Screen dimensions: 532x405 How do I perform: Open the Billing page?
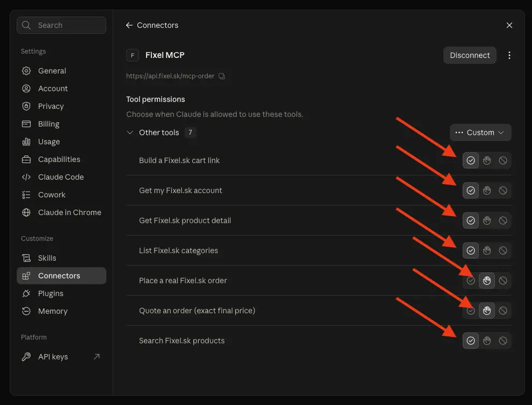(61, 124)
